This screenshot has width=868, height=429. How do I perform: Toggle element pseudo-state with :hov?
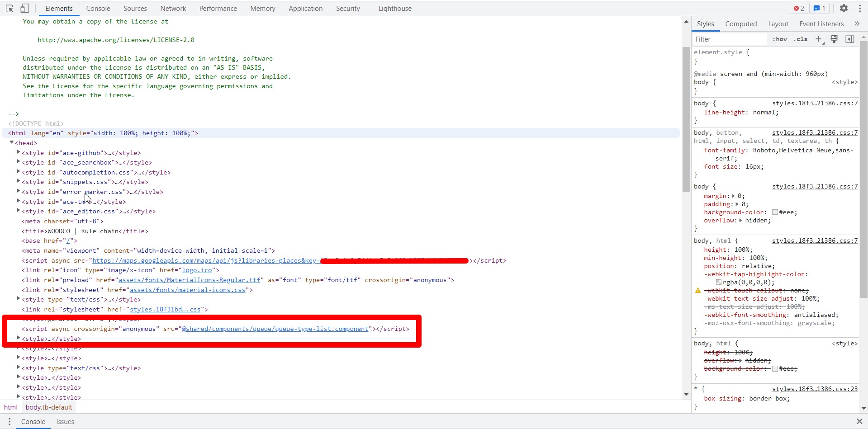[779, 39]
